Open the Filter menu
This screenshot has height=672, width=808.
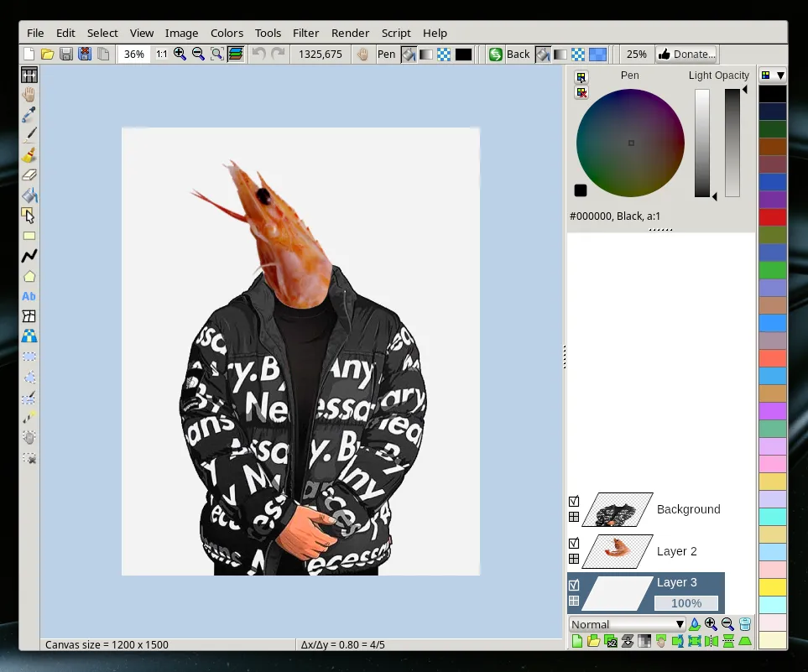[305, 33]
